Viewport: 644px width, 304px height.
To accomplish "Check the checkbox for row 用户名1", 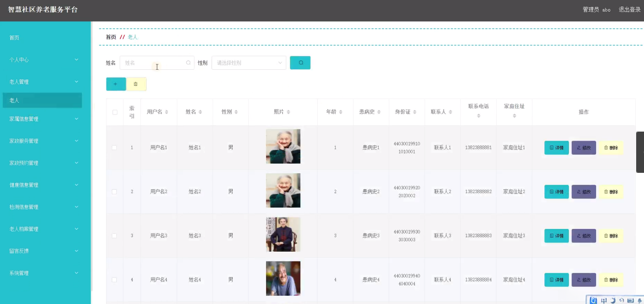I will pyautogui.click(x=114, y=148).
